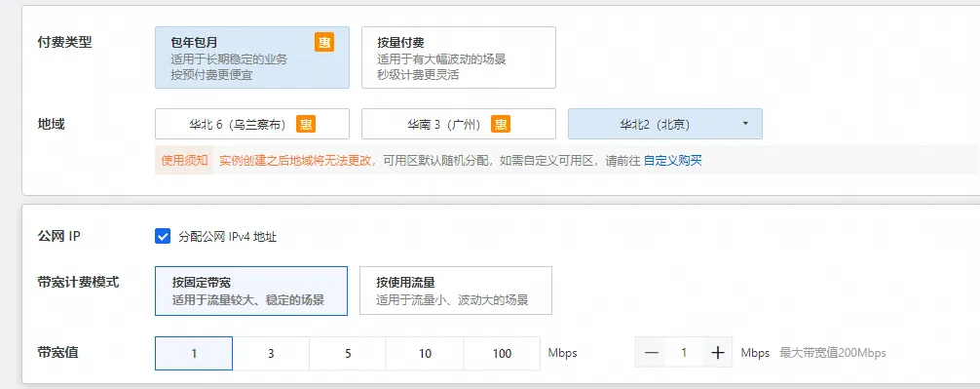Open the 华北2（北京） region dropdown

[x=664, y=124]
